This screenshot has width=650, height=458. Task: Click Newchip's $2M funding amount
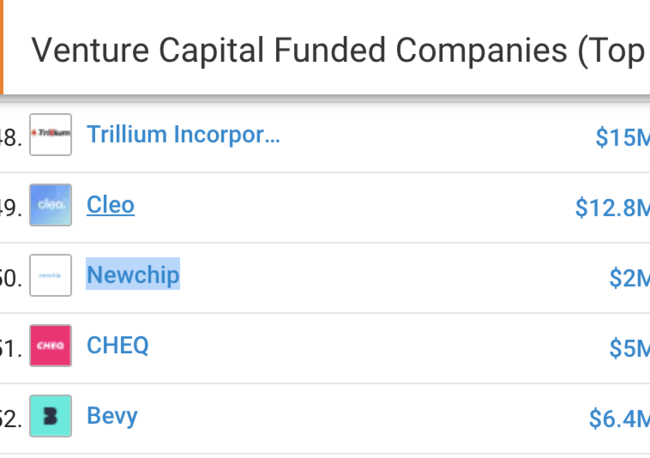coord(629,278)
